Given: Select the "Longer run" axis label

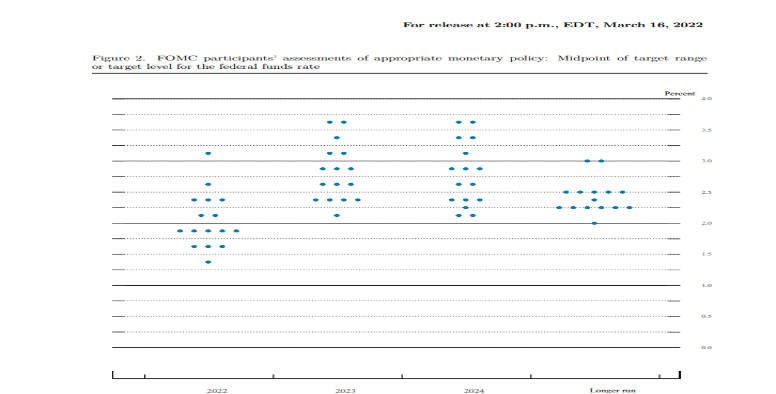Looking at the screenshot, I should (613, 391).
